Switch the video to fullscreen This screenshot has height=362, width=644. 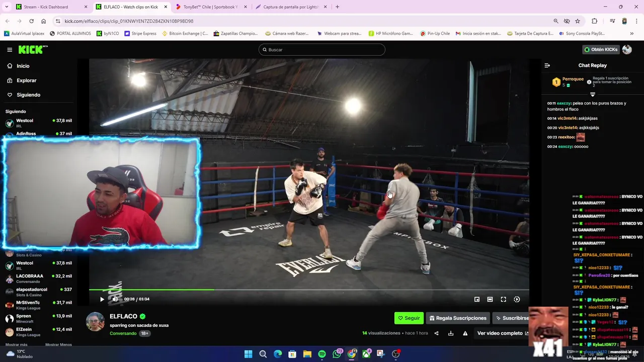point(503,299)
